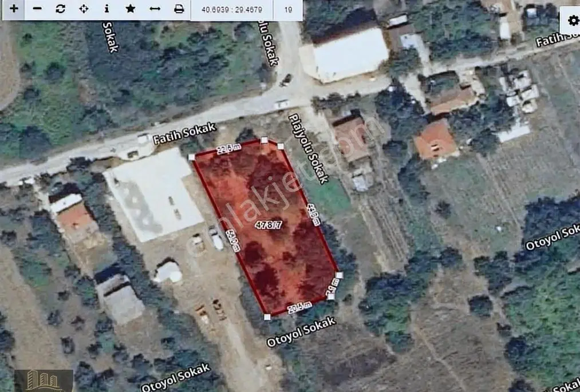The image size is (580, 392).
Task: Open parcel info with the 'i' icon
Action: (x=107, y=9)
